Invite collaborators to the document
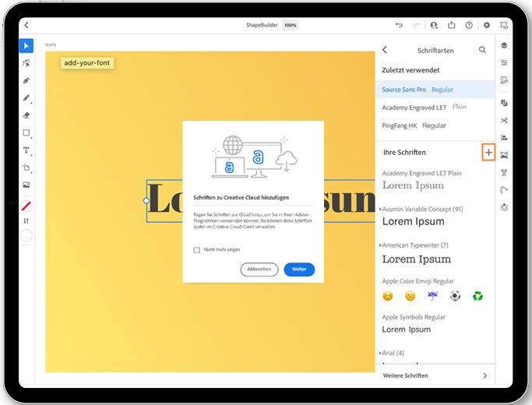 [x=434, y=25]
